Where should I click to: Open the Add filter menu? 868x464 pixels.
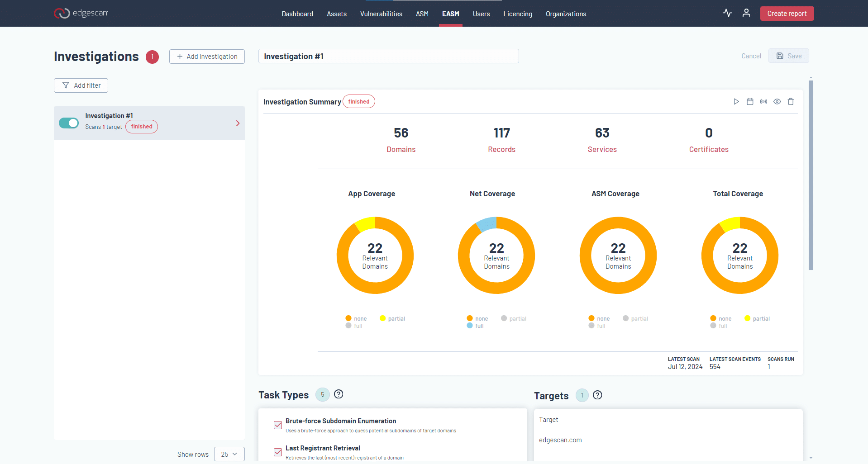point(81,85)
